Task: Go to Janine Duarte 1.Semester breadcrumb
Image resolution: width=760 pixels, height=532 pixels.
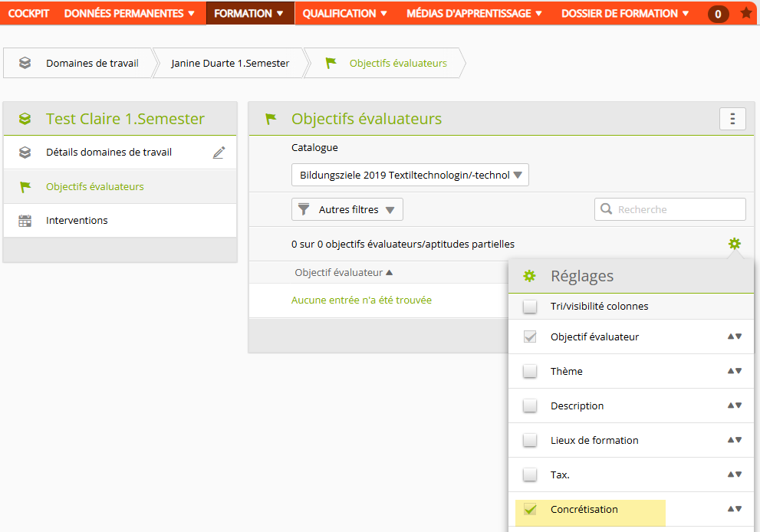Action: click(x=230, y=63)
